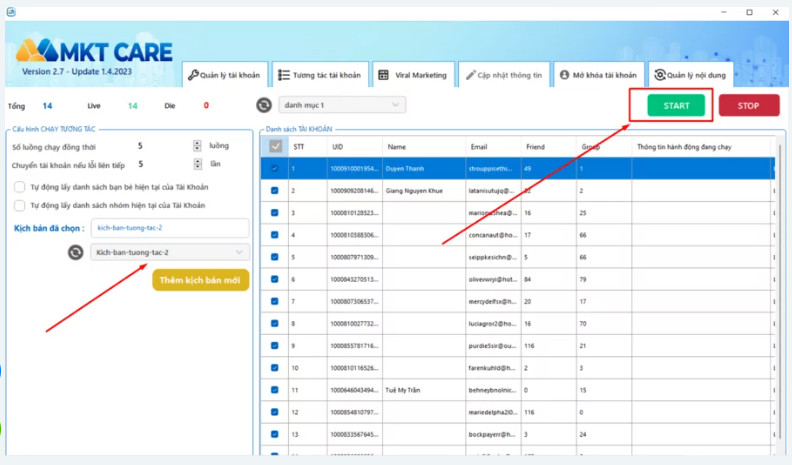
Task: Click the Friend column header
Action: (549, 147)
